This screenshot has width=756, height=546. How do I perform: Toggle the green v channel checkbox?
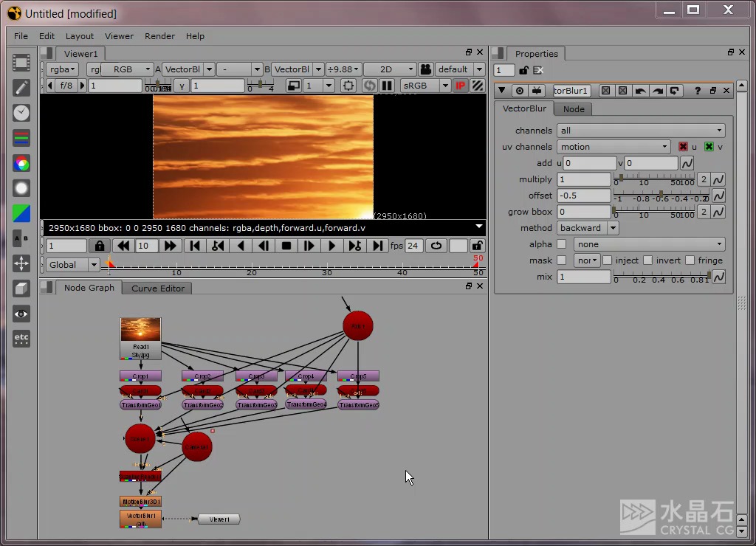[x=709, y=147]
